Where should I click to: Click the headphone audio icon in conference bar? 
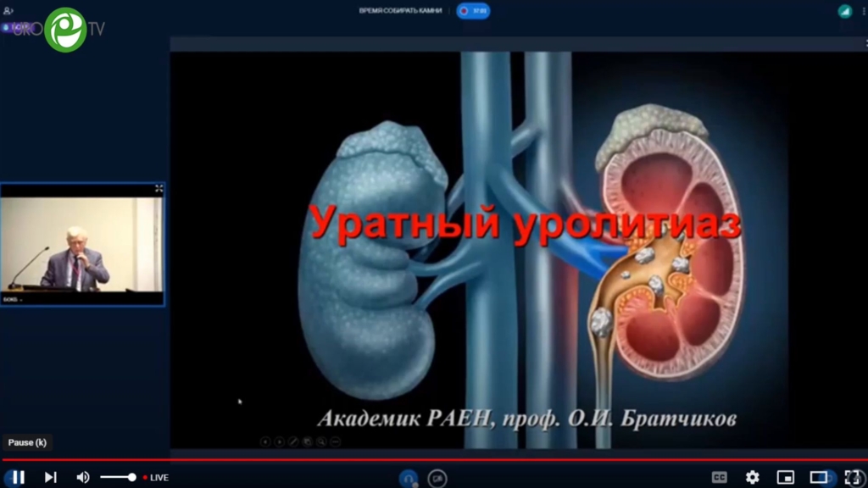tap(409, 478)
